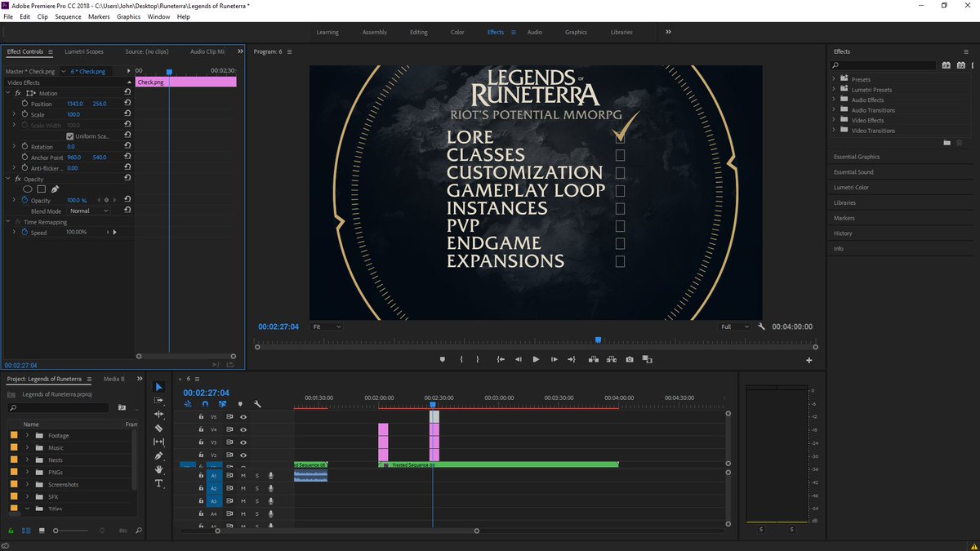980x551 pixels.
Task: Reset Position parameter
Action: pos(127,104)
